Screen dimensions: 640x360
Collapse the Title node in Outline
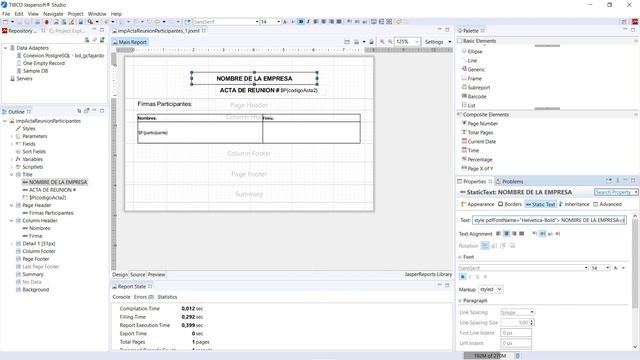click(x=12, y=174)
